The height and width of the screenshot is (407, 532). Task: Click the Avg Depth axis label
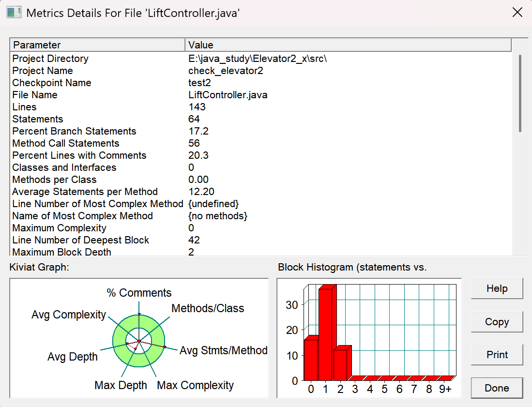(x=72, y=357)
